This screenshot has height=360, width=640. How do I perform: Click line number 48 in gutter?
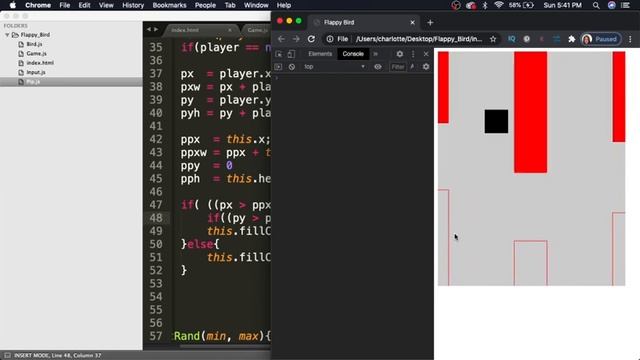point(156,218)
